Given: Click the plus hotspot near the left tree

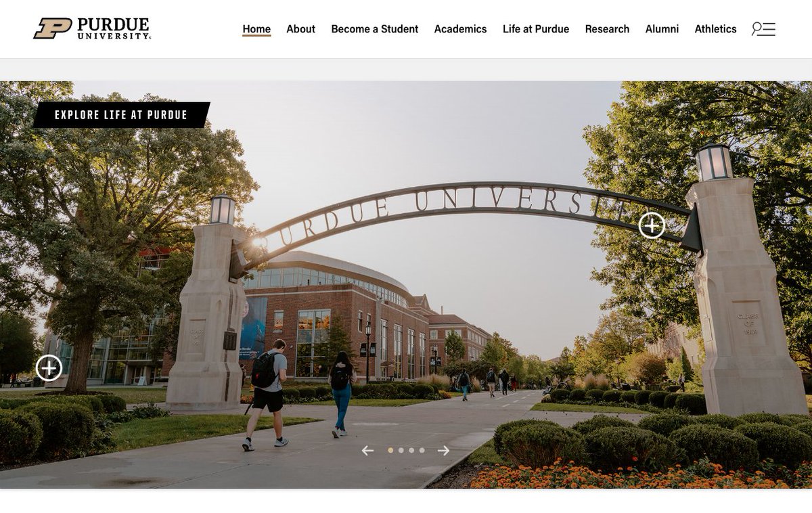Looking at the screenshot, I should pos(49,368).
